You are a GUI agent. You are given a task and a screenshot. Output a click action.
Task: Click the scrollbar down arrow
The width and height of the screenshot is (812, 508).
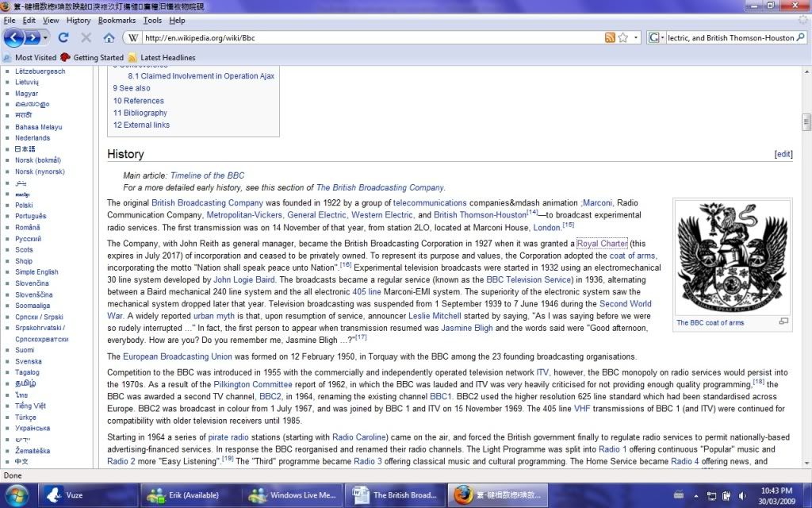tap(806, 463)
